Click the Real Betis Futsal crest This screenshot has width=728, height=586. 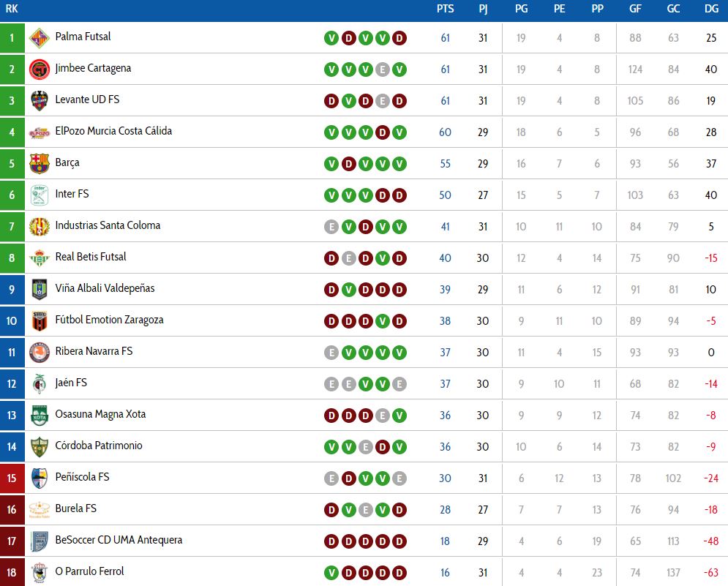40,258
